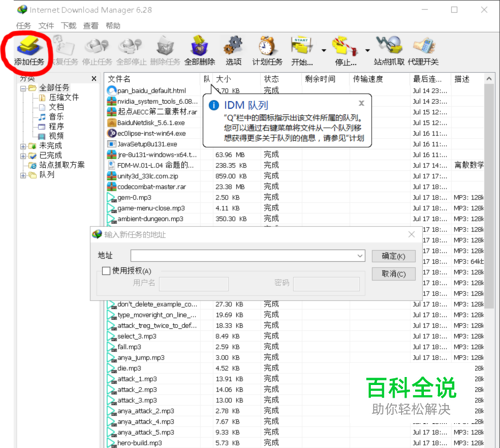Expand the 已完成 tree node
Image resolution: width=500 pixels, height=448 pixels.
[x=23, y=156]
